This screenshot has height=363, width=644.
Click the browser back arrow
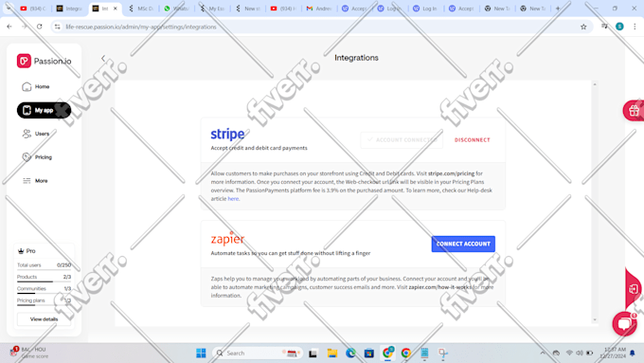click(9, 27)
